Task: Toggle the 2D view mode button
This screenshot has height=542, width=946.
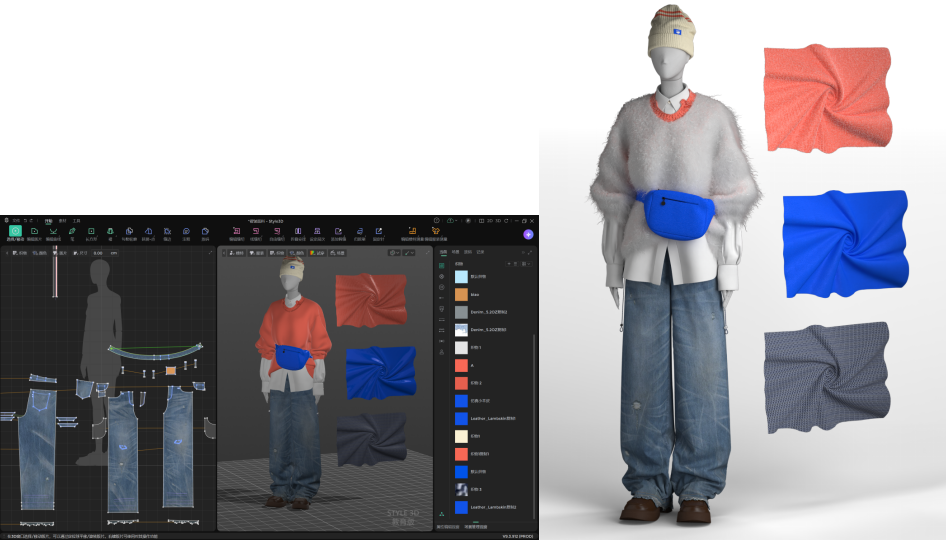Action: (x=490, y=221)
